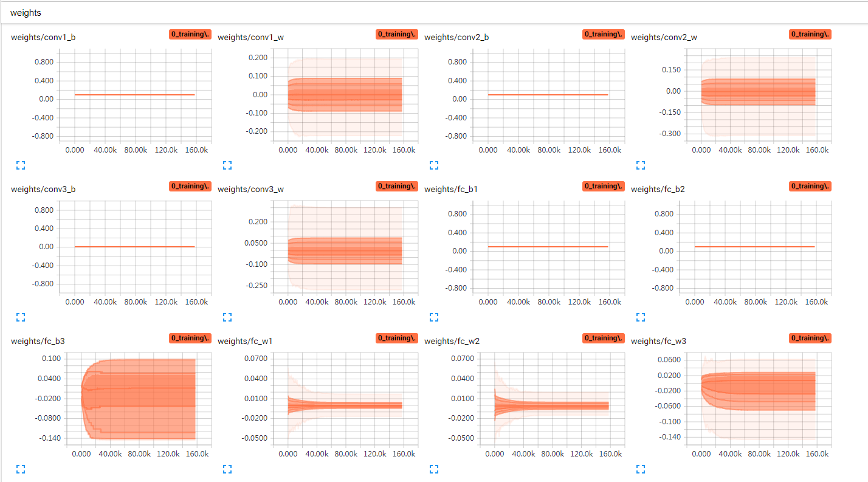Select the weights/conv2_w chart title
Viewport: 868px width, 482px height.
pos(664,38)
